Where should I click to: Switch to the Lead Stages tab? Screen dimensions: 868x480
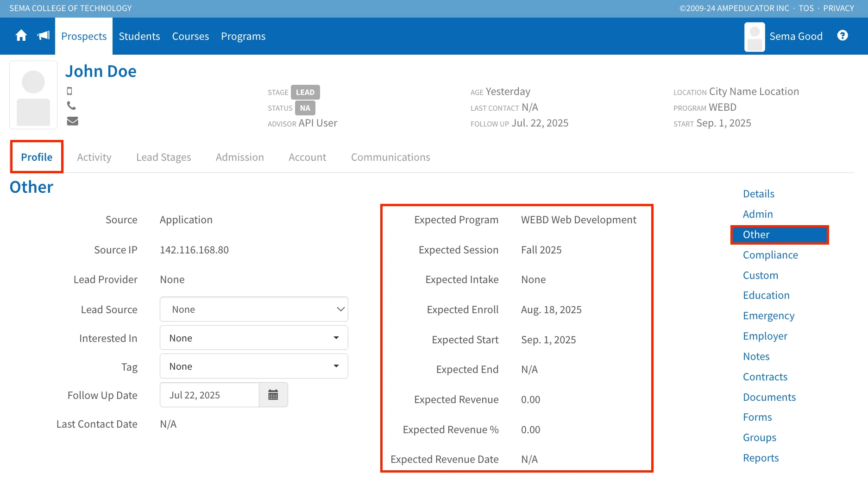coord(164,157)
